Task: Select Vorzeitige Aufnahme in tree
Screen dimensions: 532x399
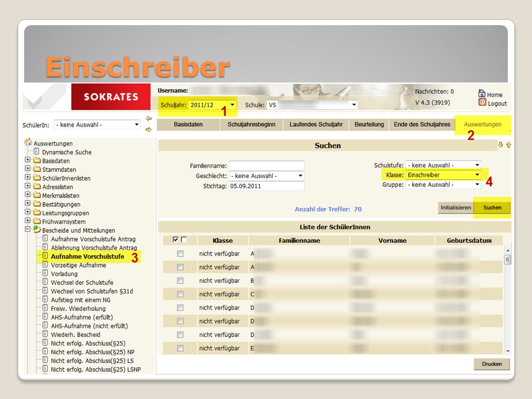Action: (x=78, y=265)
